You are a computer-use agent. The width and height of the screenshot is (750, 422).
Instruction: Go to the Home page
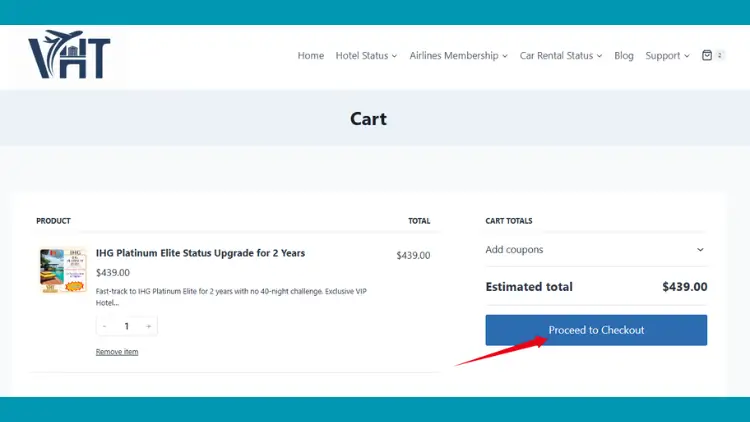310,56
